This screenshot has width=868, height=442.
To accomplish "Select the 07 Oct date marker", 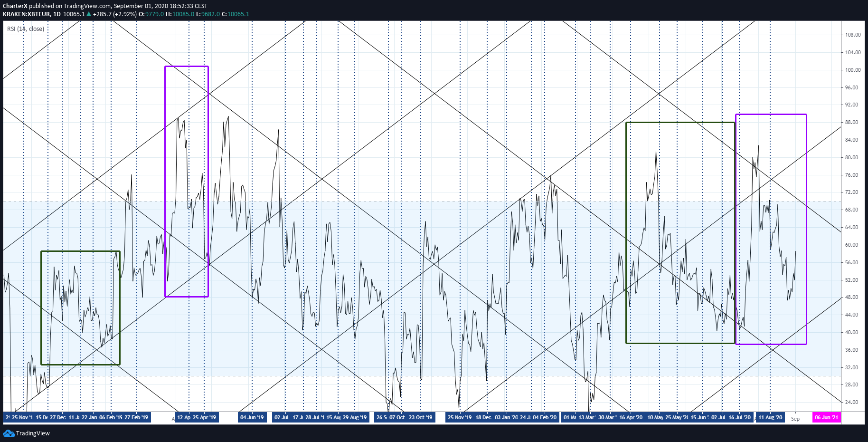I will [x=397, y=417].
